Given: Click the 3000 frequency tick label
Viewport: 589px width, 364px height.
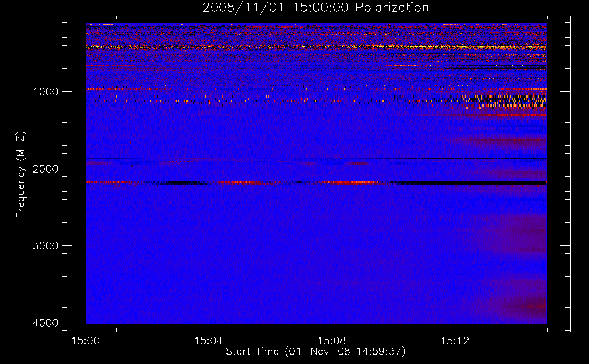Looking at the screenshot, I should point(46,246).
